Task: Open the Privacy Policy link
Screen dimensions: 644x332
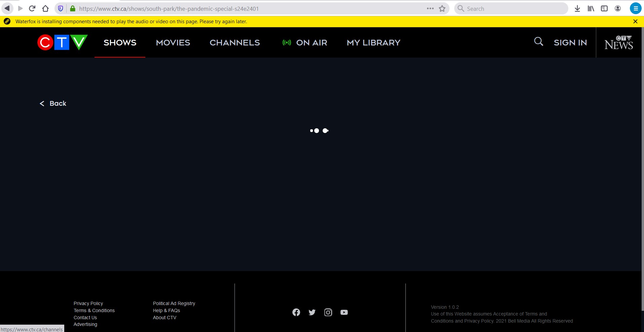Action: coord(88,303)
